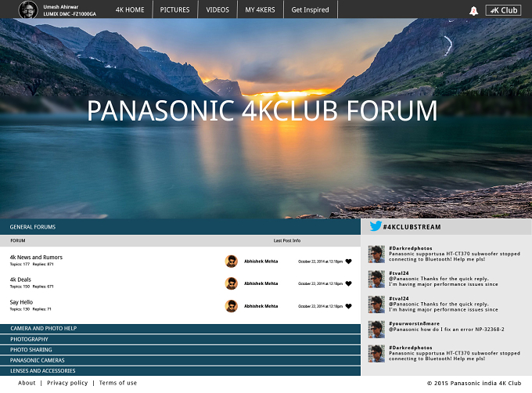Image resolution: width=532 pixels, height=393 pixels.
Task: Open avatar in 4k News and Rumors row
Action: pos(232,261)
